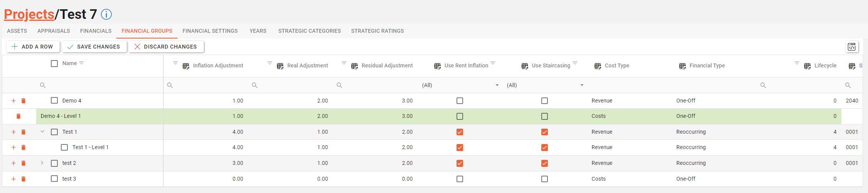Open the code export icon at top right
The image size is (868, 193).
pos(852,47)
